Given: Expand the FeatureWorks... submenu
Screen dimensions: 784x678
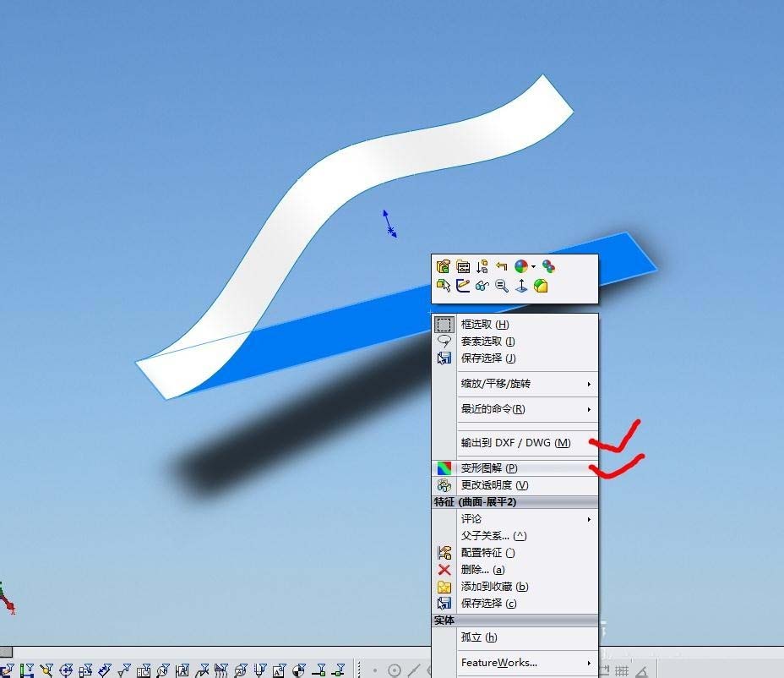Looking at the screenshot, I should (515, 663).
